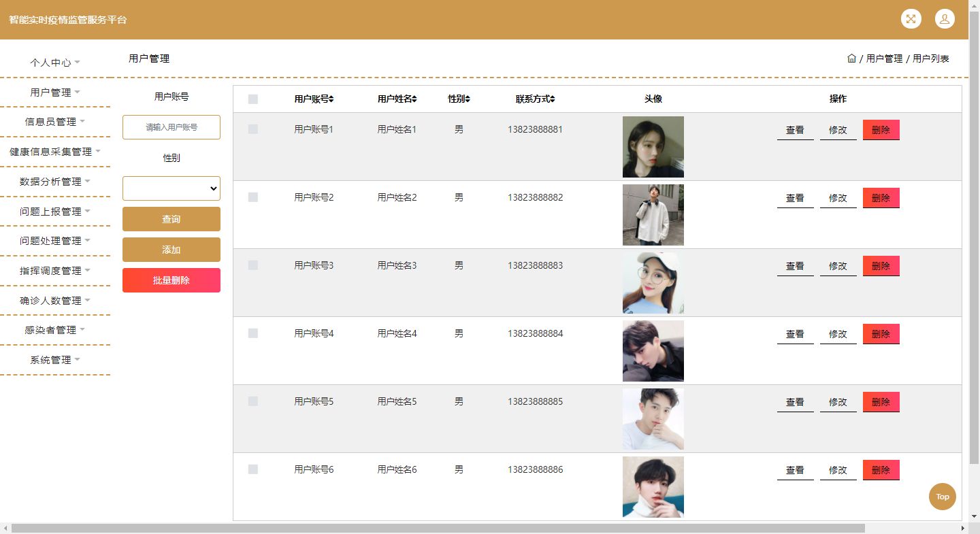The image size is (980, 534).
Task: Expand the 数据分析管理 sidebar menu
Action: 55,182
